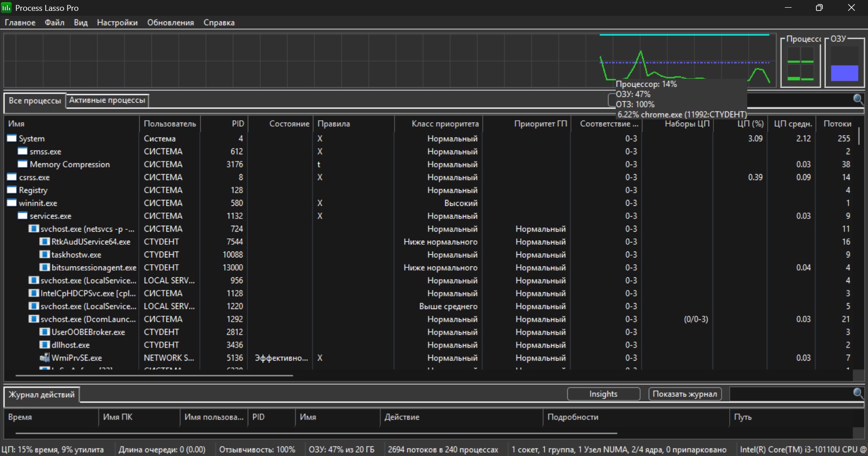
Task: Click the search magnifier icon above process list
Action: pyautogui.click(x=858, y=99)
